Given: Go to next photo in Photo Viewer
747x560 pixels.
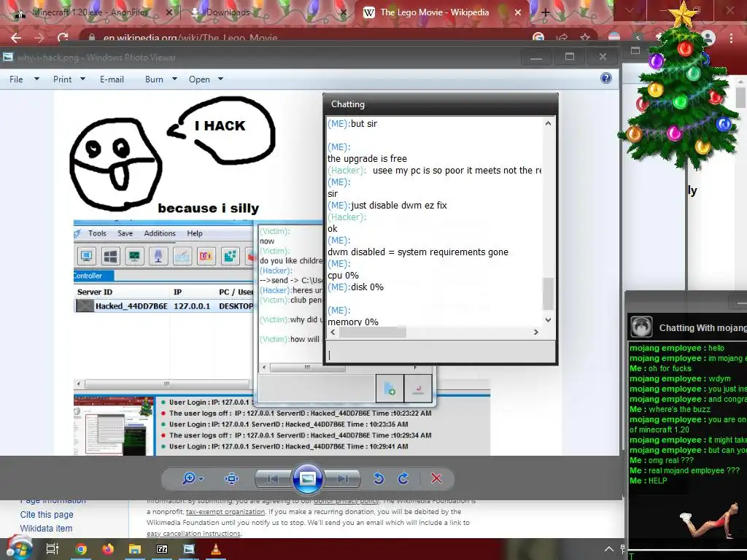Looking at the screenshot, I should tap(343, 478).
